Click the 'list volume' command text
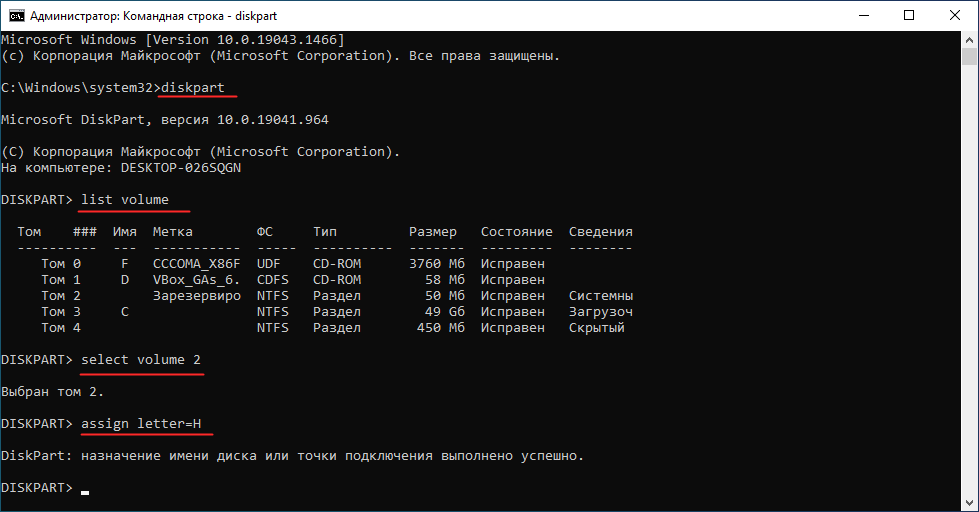 pyautogui.click(x=125, y=199)
